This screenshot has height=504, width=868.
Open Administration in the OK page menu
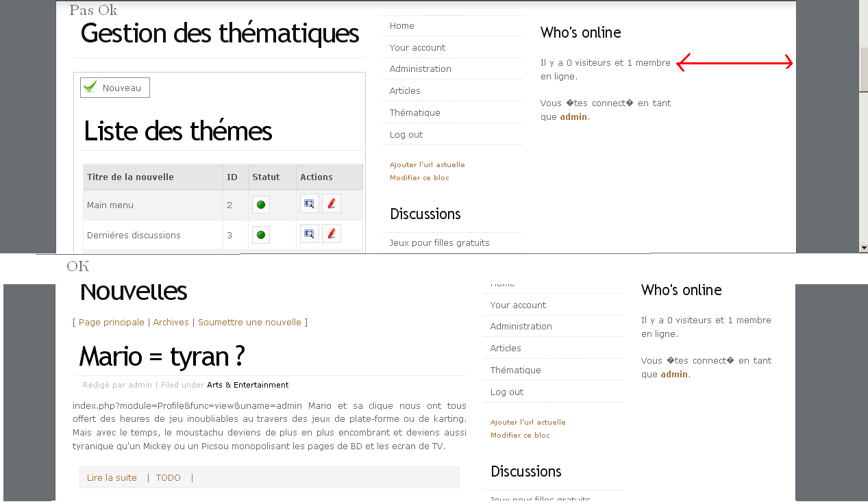coord(521,326)
